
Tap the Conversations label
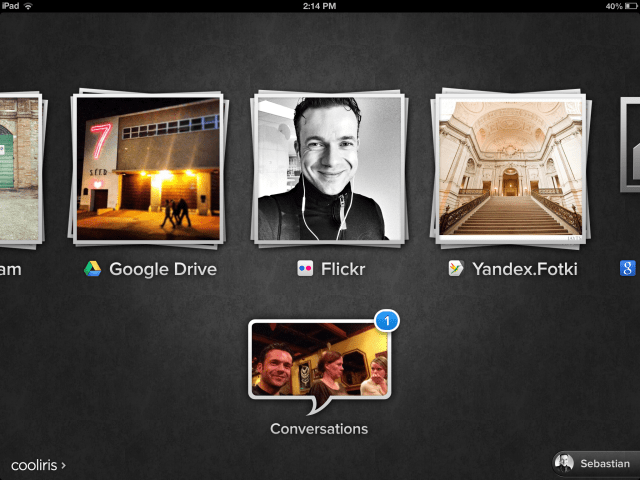coord(319,429)
